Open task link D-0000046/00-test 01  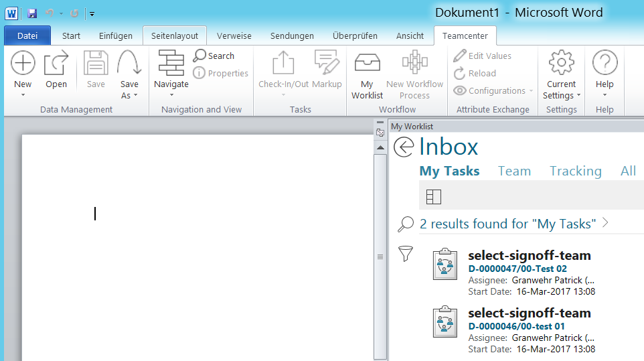[x=517, y=326]
